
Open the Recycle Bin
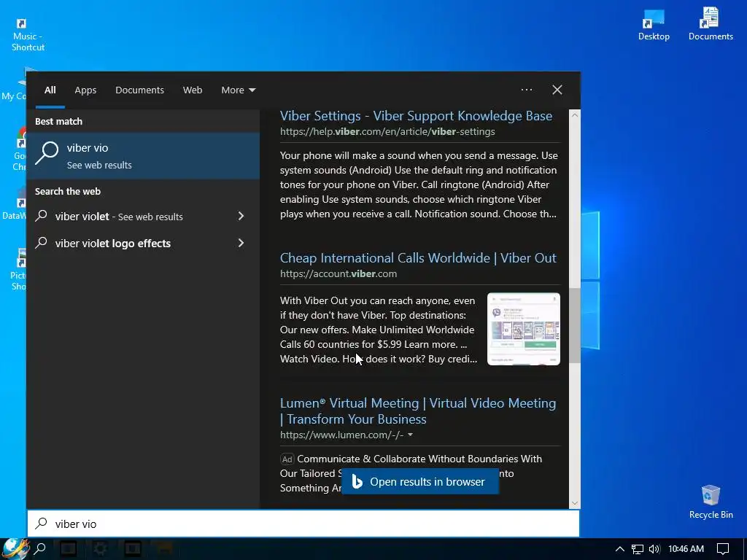[x=711, y=502]
